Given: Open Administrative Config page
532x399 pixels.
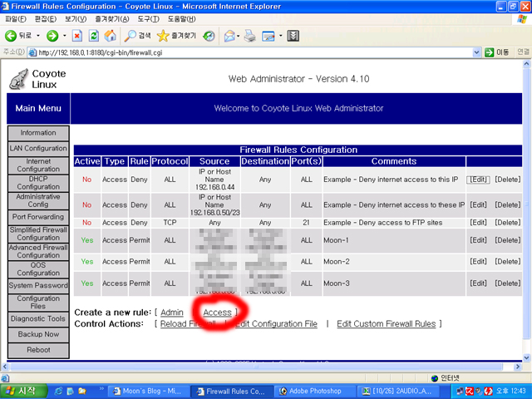Looking at the screenshot, I should click(x=38, y=200).
